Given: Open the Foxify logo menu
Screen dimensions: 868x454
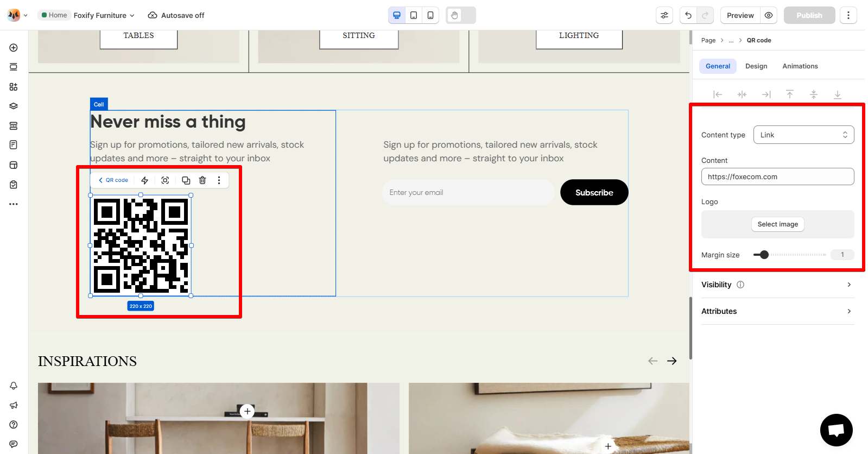Looking at the screenshot, I should point(17,15).
